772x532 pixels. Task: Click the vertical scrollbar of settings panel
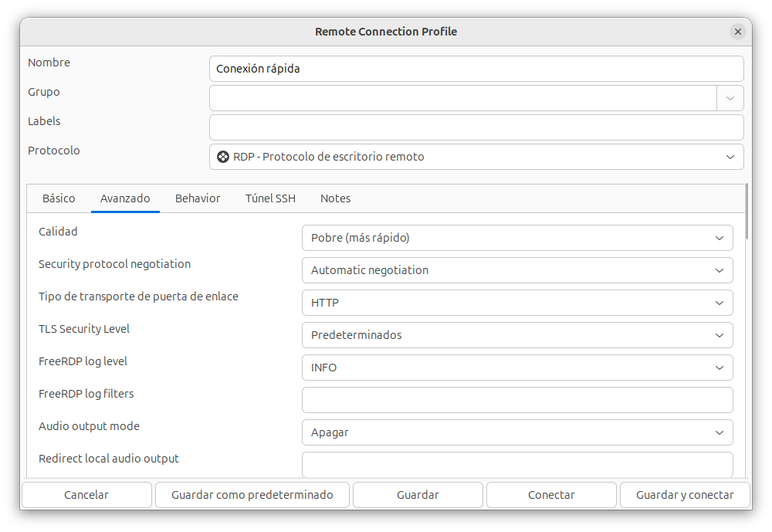[747, 212]
